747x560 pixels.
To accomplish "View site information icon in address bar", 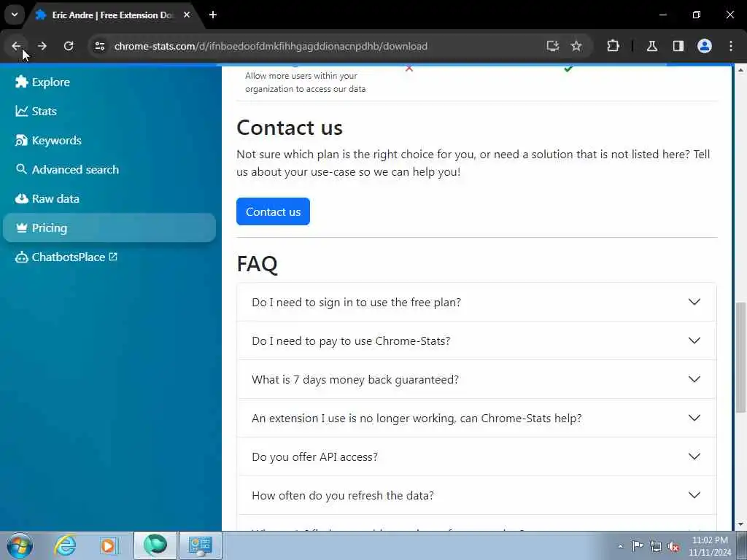I will (x=99, y=46).
